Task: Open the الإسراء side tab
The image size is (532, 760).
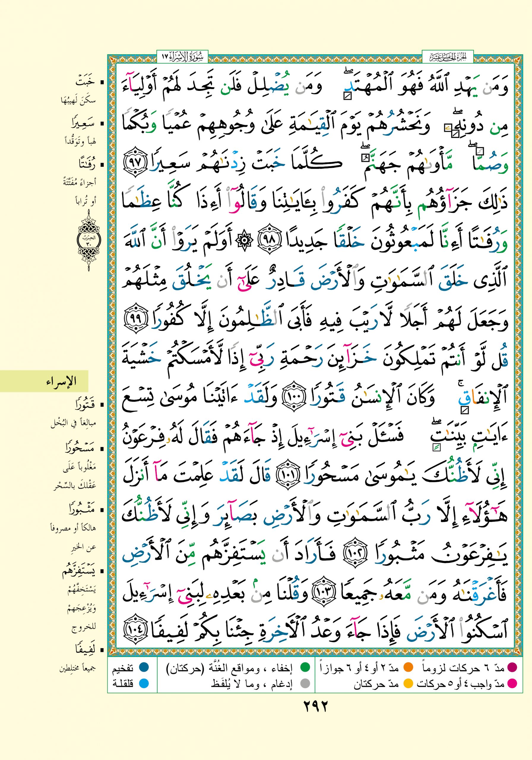Action: 61,381
